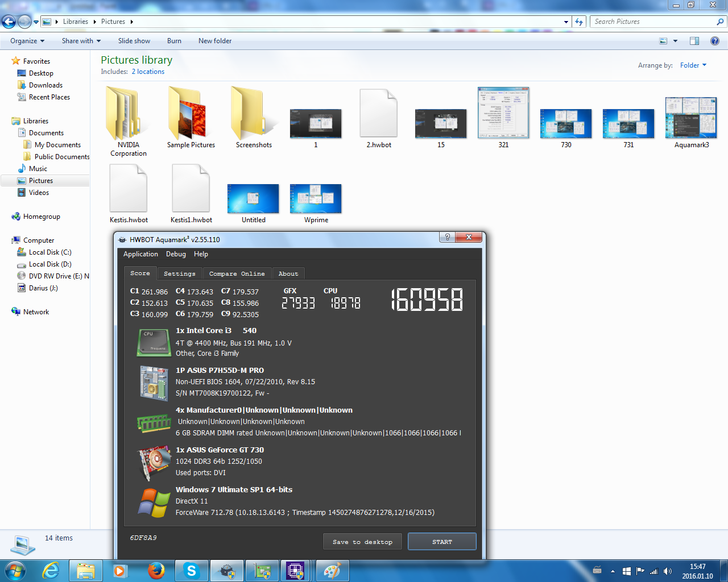Image resolution: width=728 pixels, height=582 pixels.
Task: Click the RAM memory stick icon
Action: point(154,423)
